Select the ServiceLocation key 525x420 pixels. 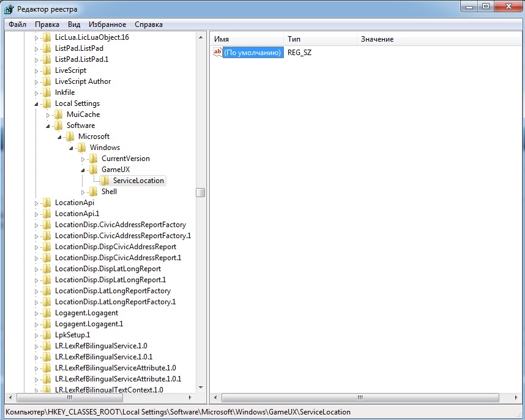pyautogui.click(x=138, y=181)
